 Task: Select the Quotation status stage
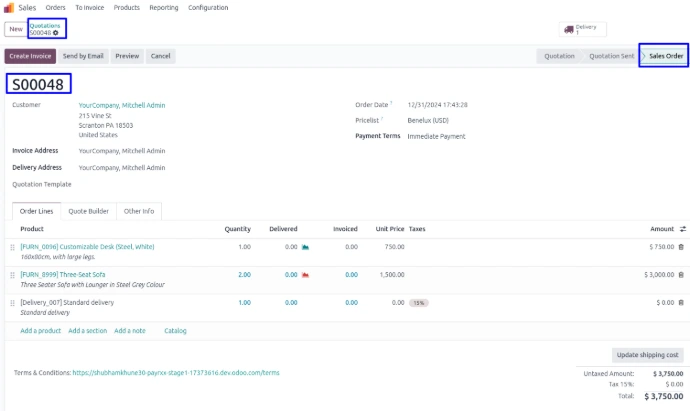(x=559, y=56)
